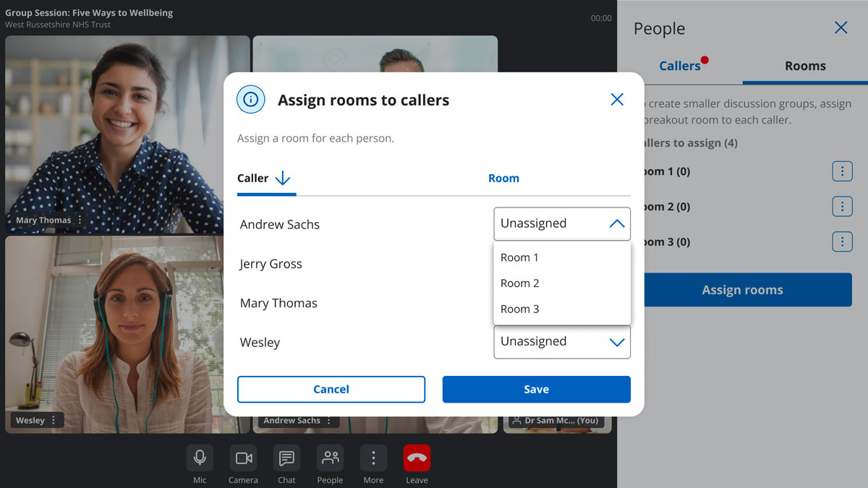Leave the call with red phone button

(x=417, y=458)
